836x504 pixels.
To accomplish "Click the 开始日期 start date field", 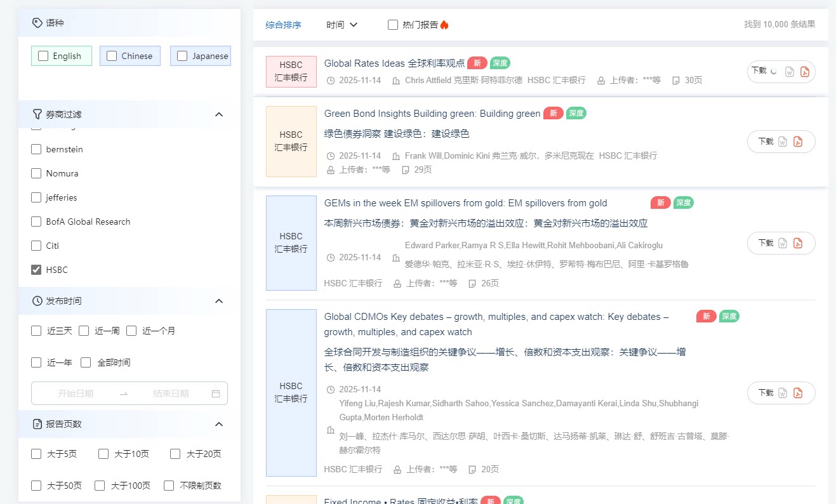I will pyautogui.click(x=76, y=394).
